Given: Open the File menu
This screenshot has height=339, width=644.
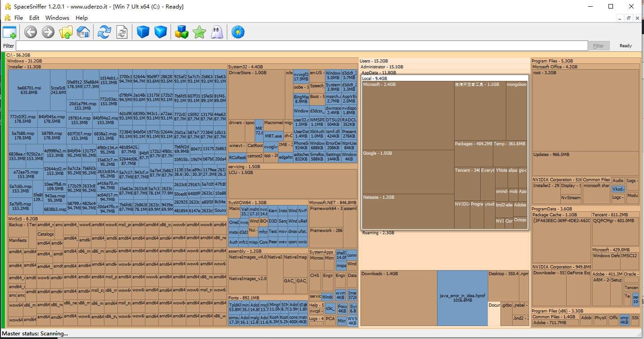Looking at the screenshot, I should pos(18,18).
